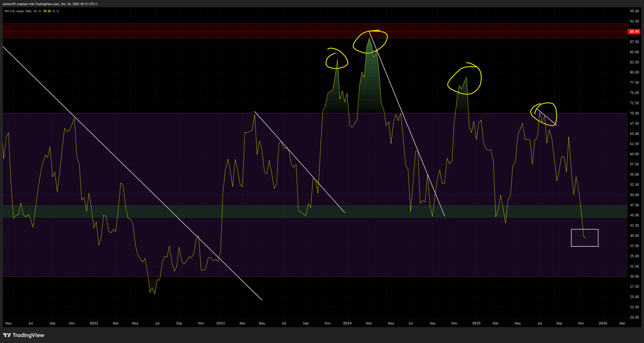Click the TradingView logo at the bottom

coord(24,335)
